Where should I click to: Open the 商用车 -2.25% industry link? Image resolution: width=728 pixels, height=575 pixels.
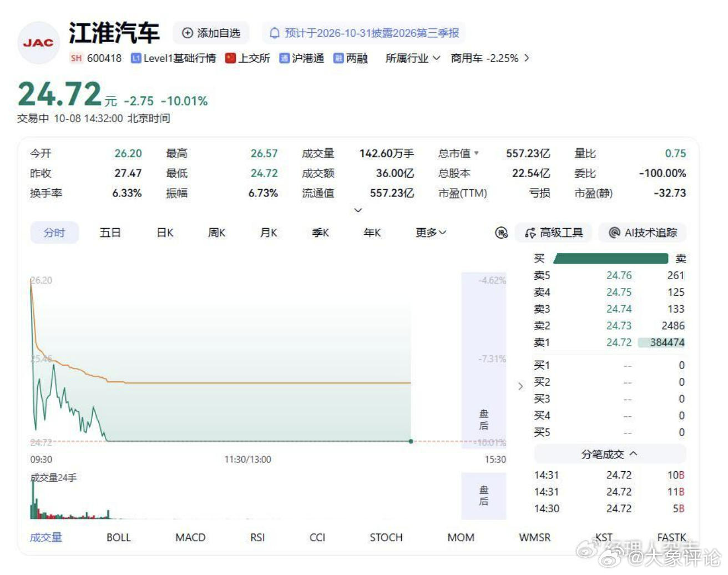tap(490, 58)
